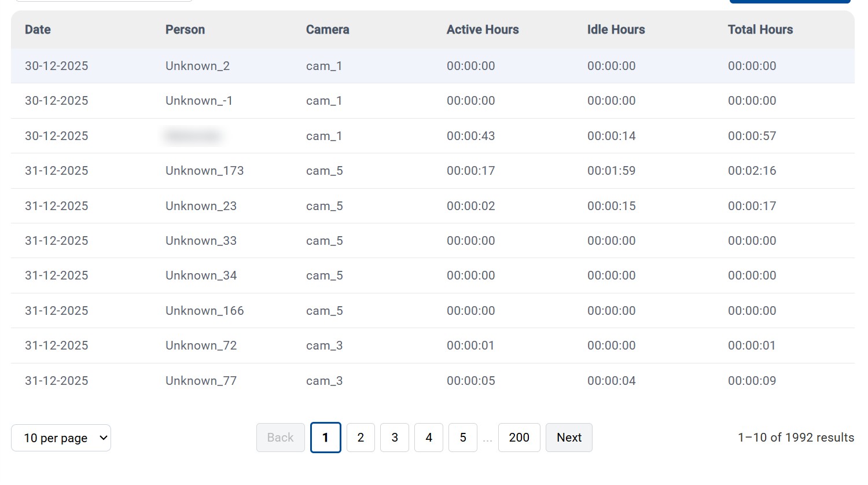Click the idle hours value 00:01:59
The height and width of the screenshot is (485, 868).
point(612,171)
